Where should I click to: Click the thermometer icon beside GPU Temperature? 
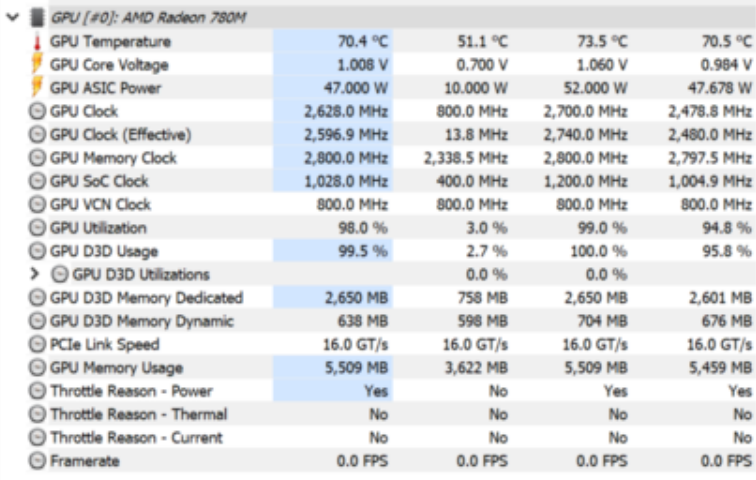(37, 42)
